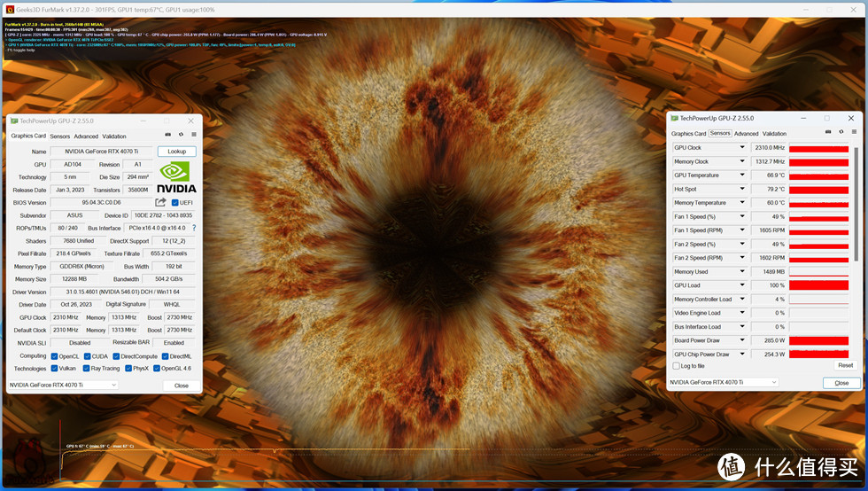This screenshot has height=491, width=868.
Task: Open the Memory Clock sensor dropdown
Action: (742, 161)
